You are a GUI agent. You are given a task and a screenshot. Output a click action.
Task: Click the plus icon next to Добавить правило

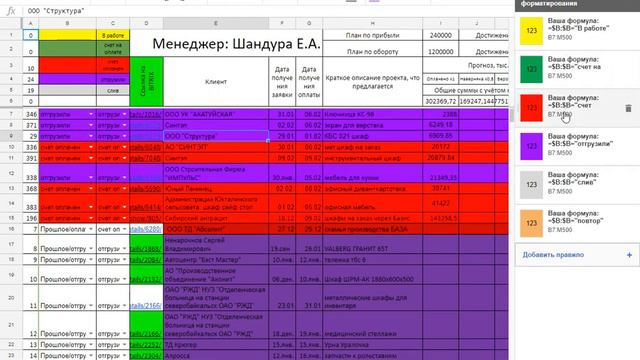(629, 255)
